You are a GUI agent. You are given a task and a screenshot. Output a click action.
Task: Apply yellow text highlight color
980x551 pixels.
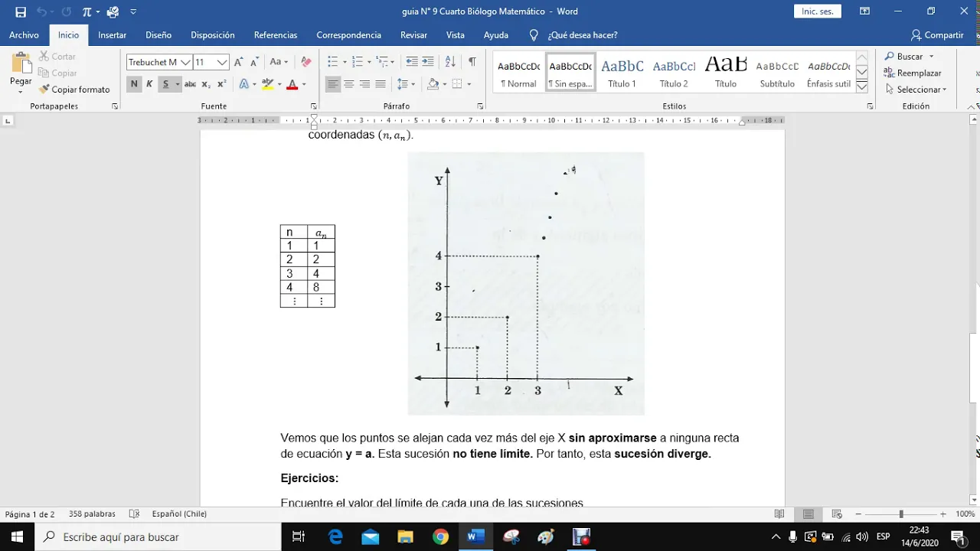(x=267, y=84)
